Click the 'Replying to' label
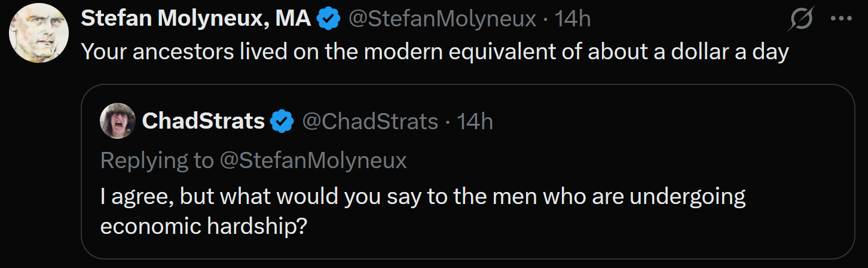The height and width of the screenshot is (268, 868). pyautogui.click(x=157, y=160)
